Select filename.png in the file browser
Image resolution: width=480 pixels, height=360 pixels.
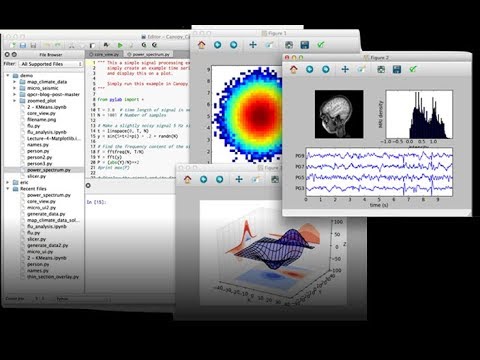tap(42, 119)
